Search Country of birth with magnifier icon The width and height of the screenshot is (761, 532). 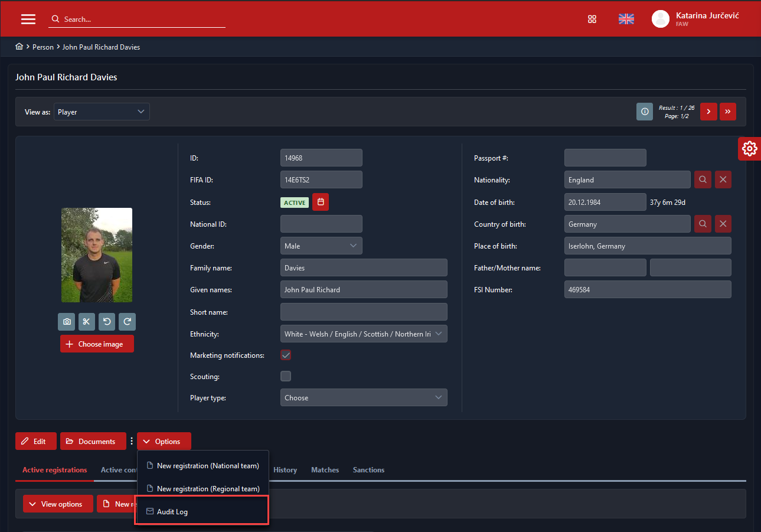point(703,224)
